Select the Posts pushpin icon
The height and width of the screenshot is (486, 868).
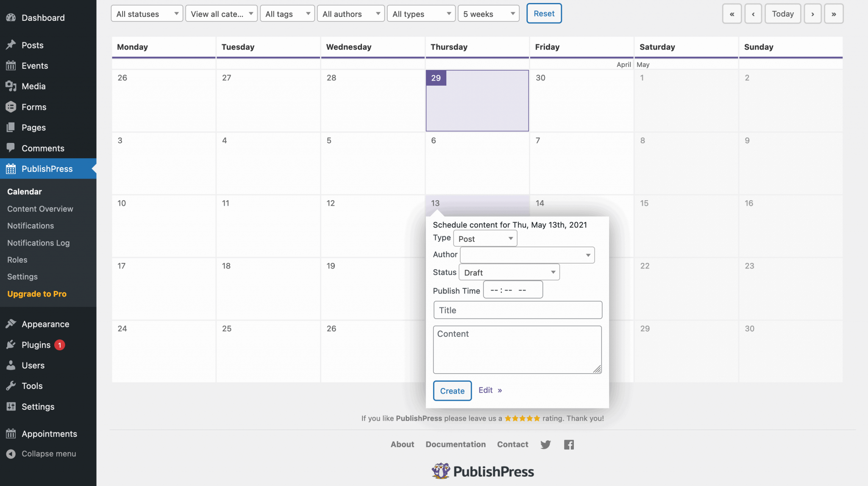pos(11,45)
